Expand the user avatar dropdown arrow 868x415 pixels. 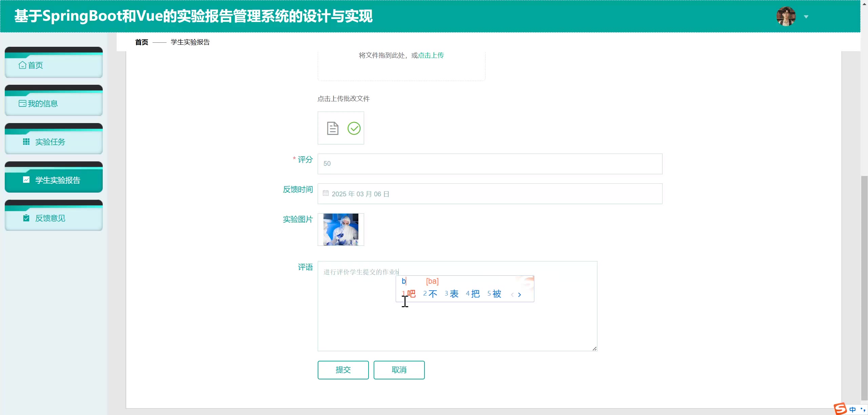[x=806, y=17]
